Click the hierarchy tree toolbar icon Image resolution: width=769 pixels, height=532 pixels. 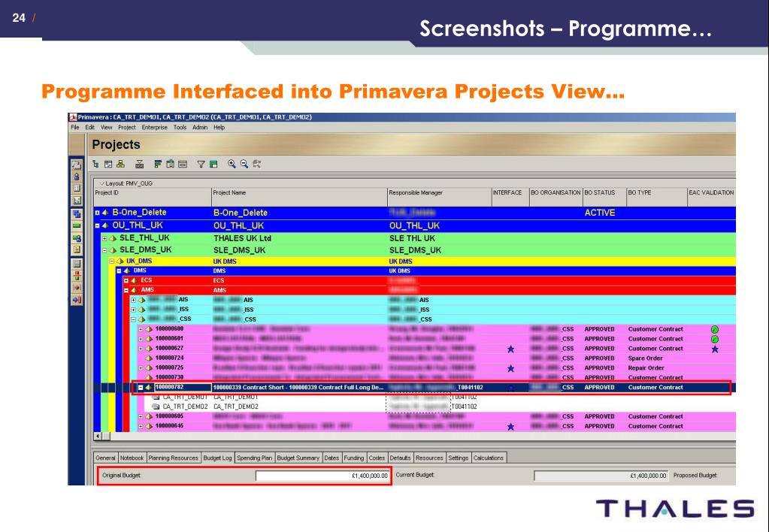[x=95, y=165]
